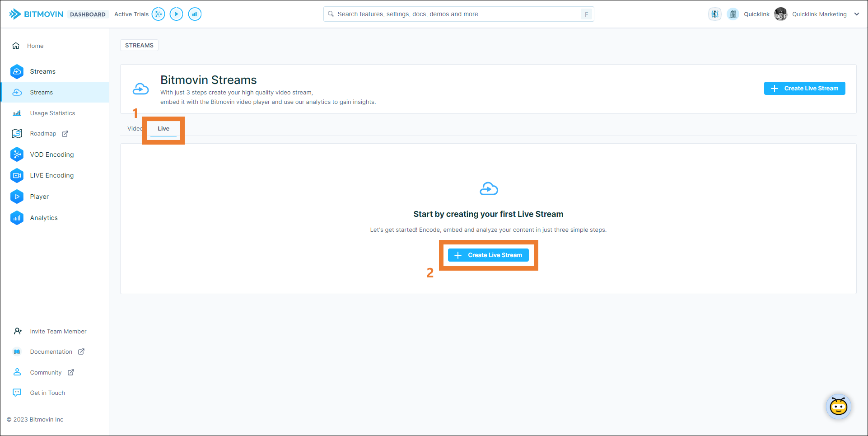Click the center Create Live Stream button
The image size is (868, 436).
coord(488,255)
